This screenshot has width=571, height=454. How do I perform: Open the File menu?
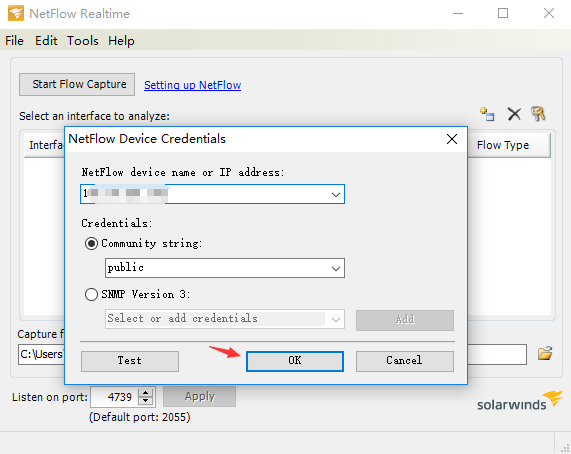tap(14, 41)
